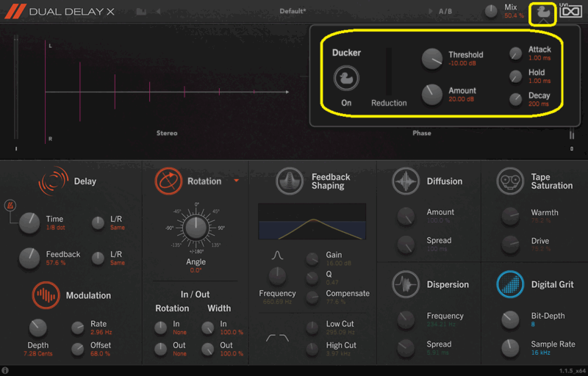Toggle the Ducker On duck button
Image resolution: width=588 pixels, height=376 pixels.
pyautogui.click(x=346, y=79)
